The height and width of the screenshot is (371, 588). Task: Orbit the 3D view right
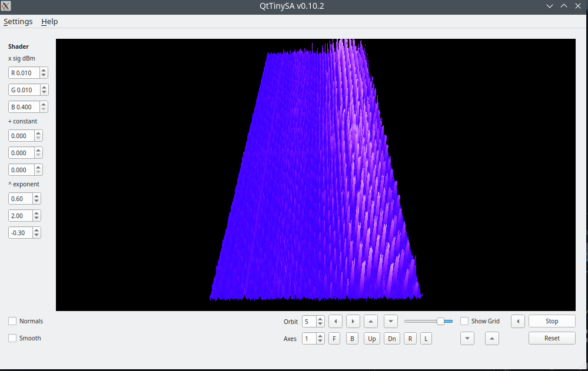(353, 321)
